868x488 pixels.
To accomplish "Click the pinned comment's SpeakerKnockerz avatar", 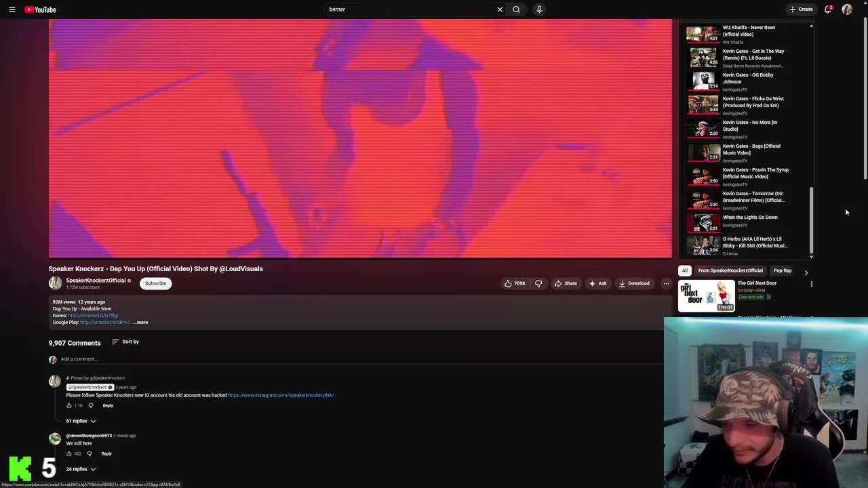I will click(55, 382).
